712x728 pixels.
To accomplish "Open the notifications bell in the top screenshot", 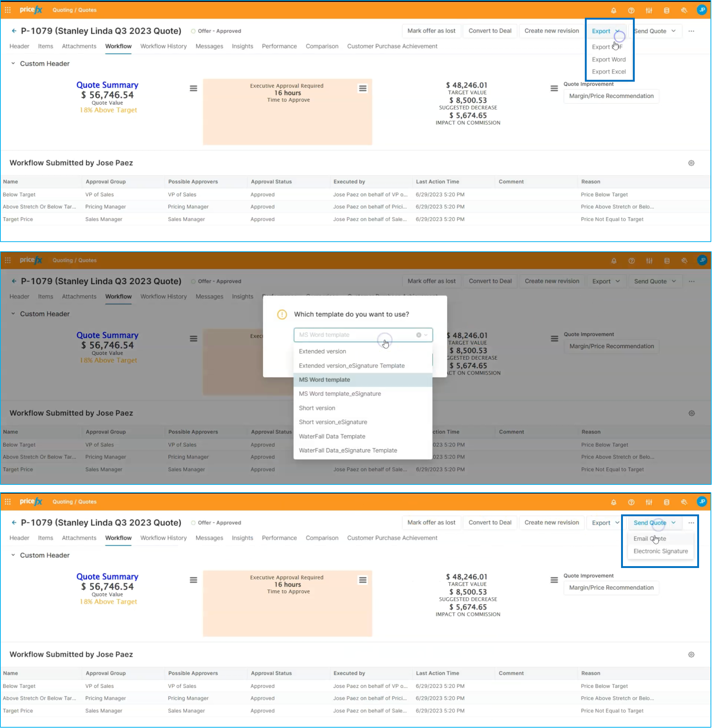I will pos(614,10).
